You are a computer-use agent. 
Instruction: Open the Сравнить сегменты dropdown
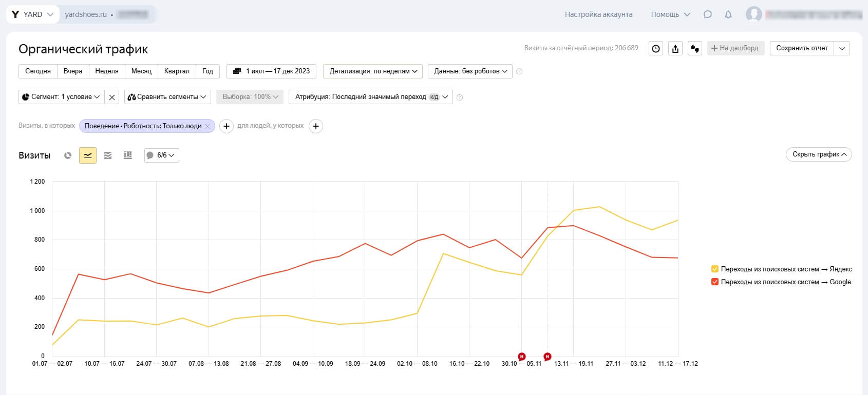[167, 97]
